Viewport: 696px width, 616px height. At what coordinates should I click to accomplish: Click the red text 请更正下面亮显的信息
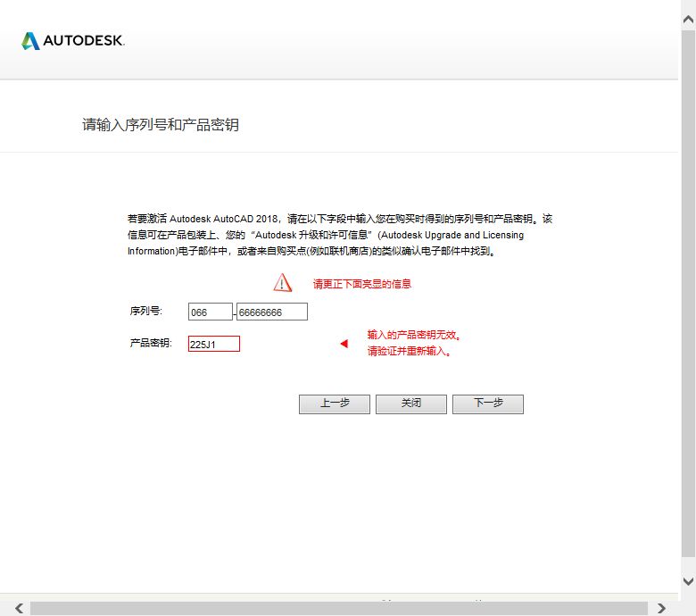(x=362, y=284)
